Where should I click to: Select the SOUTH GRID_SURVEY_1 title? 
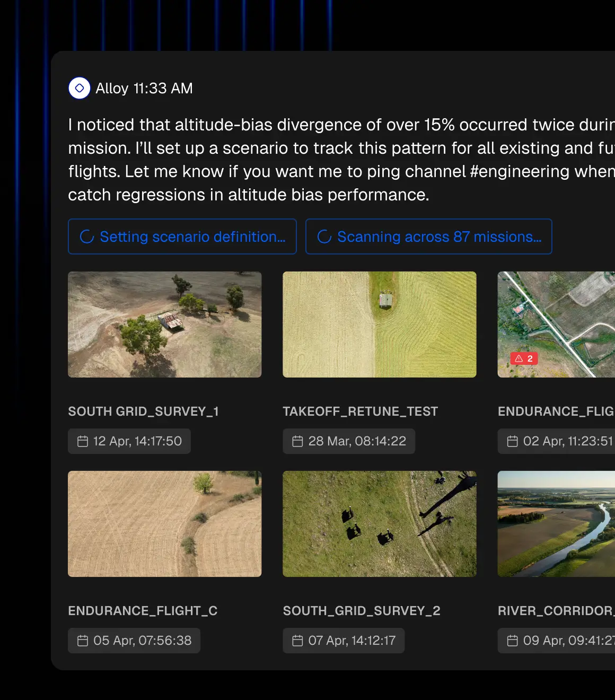(x=143, y=412)
